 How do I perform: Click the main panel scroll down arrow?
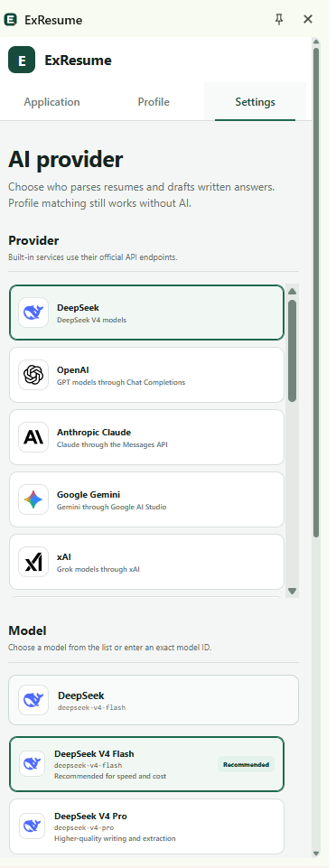click(x=316, y=854)
